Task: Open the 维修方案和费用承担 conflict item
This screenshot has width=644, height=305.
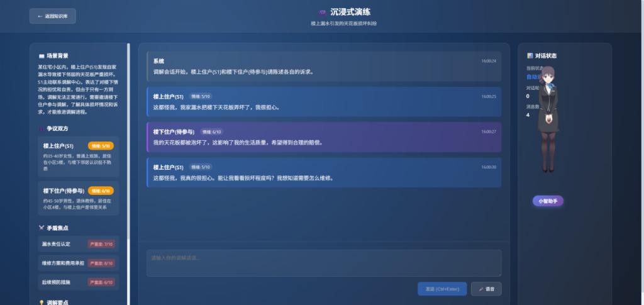Action: pyautogui.click(x=78, y=263)
